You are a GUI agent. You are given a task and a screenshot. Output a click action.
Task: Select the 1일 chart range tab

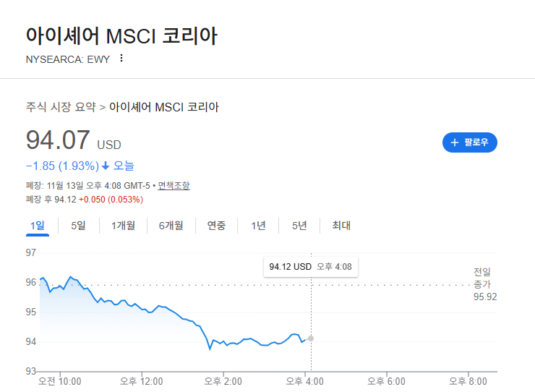click(x=38, y=226)
